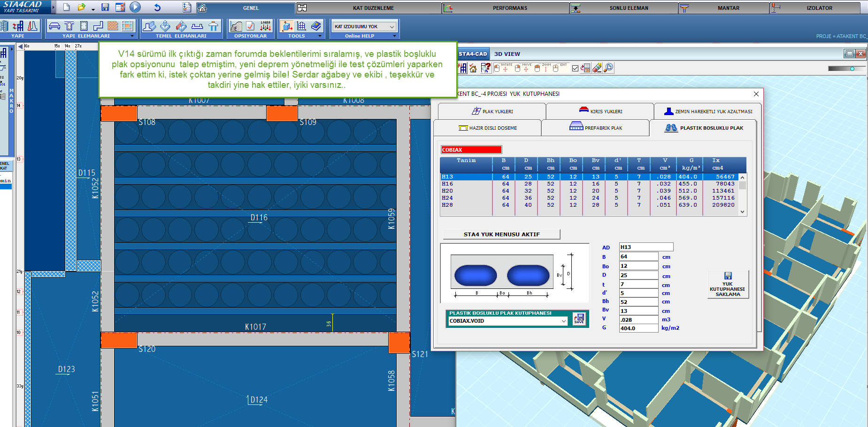The image size is (868, 427).
Task: Adjust the 3D view brightness slider
Action: (852, 69)
